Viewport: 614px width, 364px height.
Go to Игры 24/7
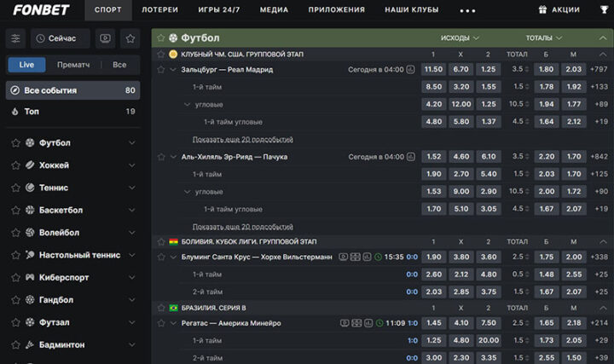point(219,9)
